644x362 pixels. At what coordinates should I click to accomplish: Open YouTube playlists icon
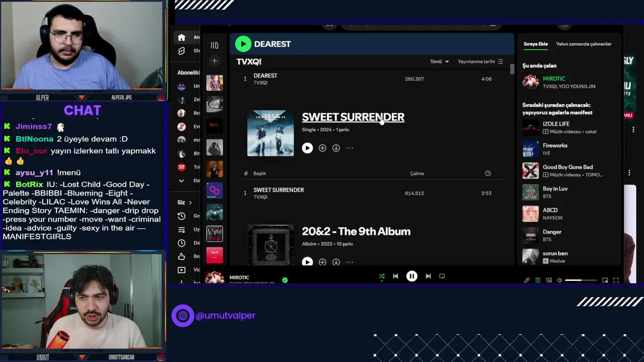point(182,230)
